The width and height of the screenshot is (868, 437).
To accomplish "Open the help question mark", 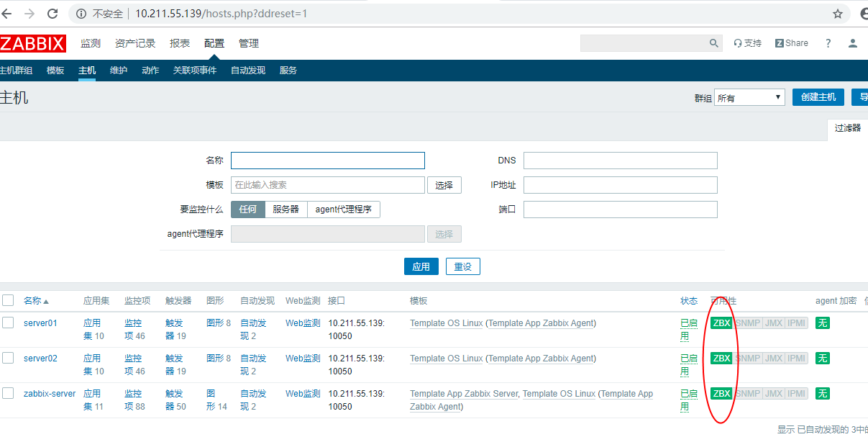I will point(828,43).
